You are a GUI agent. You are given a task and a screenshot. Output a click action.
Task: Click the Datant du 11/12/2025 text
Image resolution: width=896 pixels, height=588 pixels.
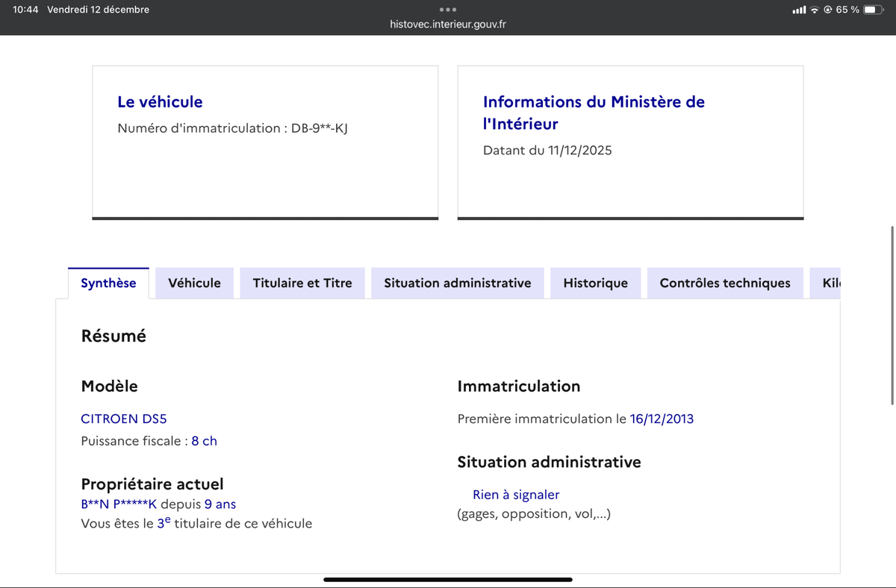(x=547, y=150)
